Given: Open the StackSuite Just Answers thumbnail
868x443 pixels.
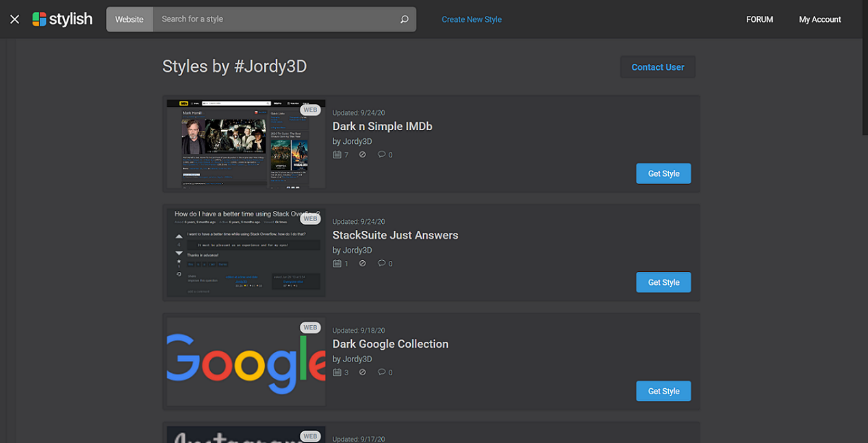Looking at the screenshot, I should click(246, 253).
